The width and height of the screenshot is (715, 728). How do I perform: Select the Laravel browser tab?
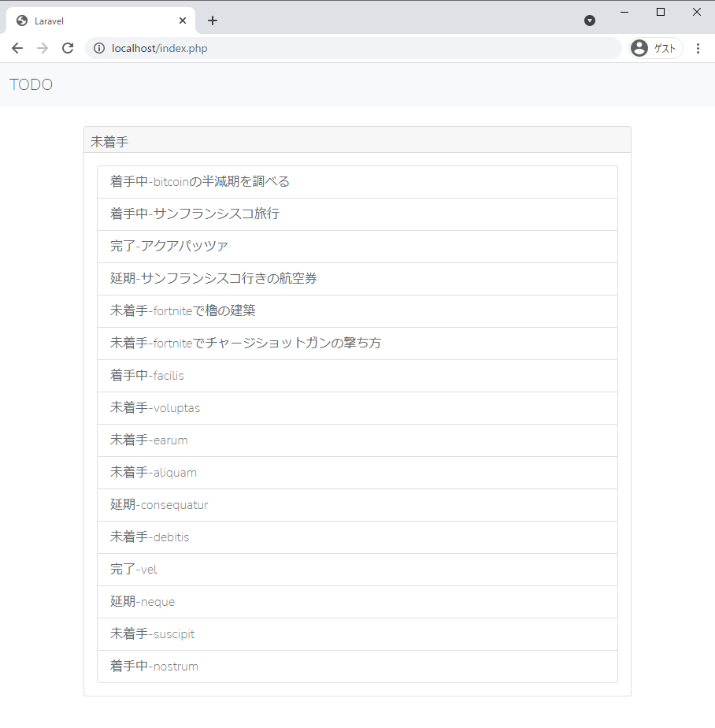click(x=94, y=20)
